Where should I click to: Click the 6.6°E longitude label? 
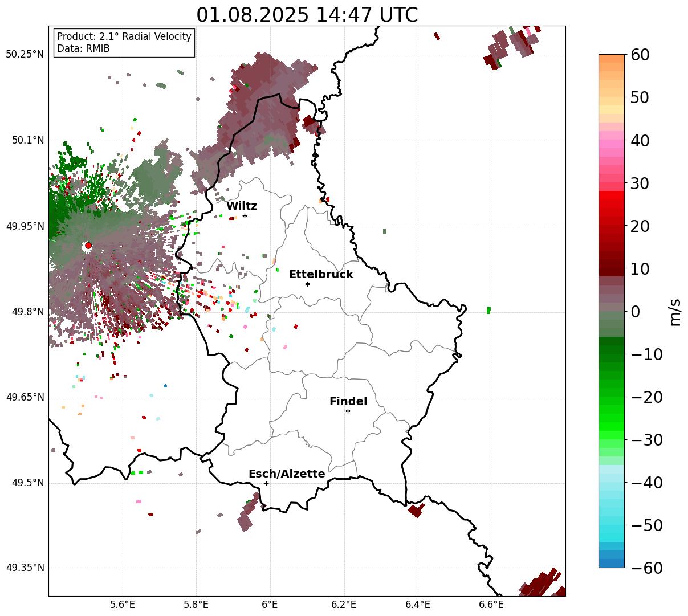coord(491,605)
